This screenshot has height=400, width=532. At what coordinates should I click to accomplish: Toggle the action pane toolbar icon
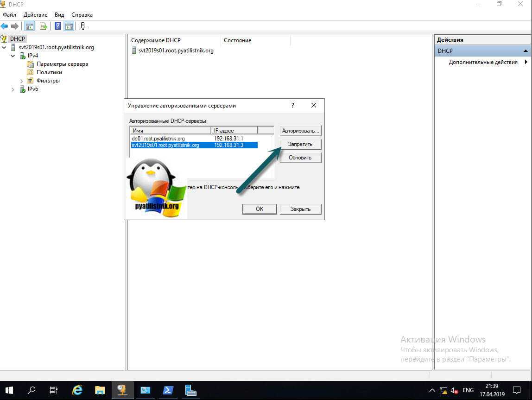tap(69, 26)
